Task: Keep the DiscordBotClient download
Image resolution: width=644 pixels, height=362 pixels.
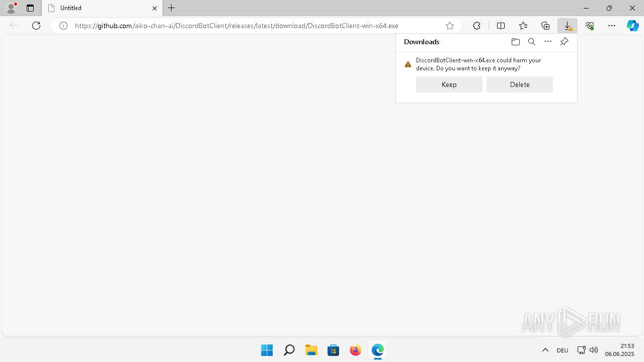Action: [x=449, y=84]
